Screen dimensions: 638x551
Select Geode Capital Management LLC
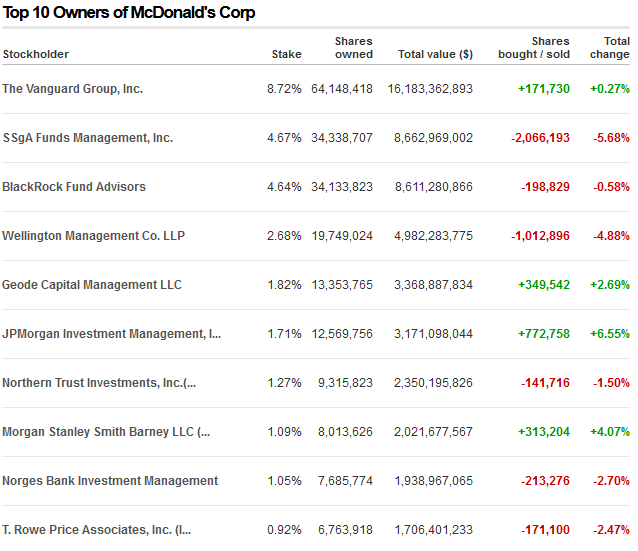point(92,285)
